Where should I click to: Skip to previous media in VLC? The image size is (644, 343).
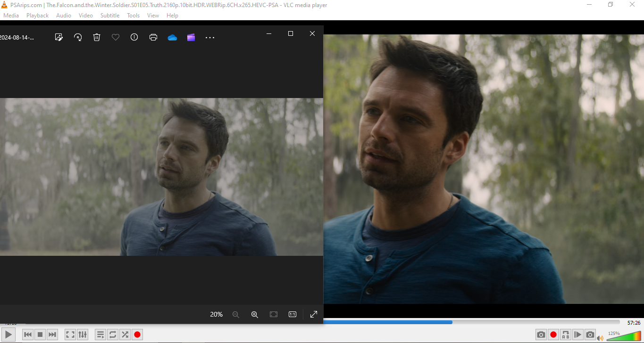click(28, 335)
